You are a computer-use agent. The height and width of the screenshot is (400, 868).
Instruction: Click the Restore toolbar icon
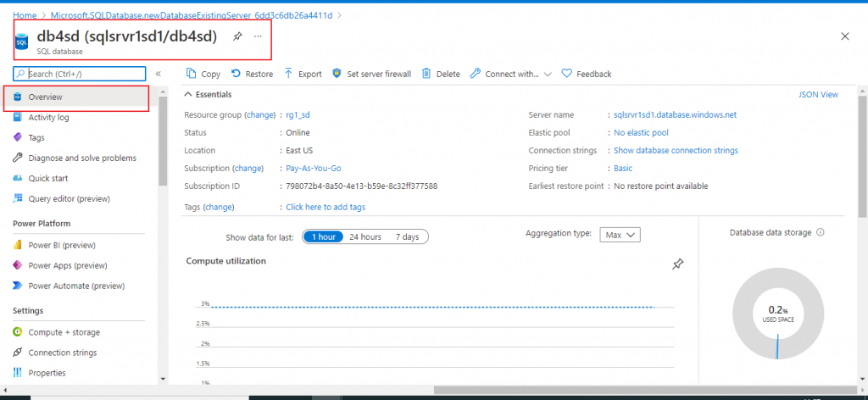pos(236,74)
